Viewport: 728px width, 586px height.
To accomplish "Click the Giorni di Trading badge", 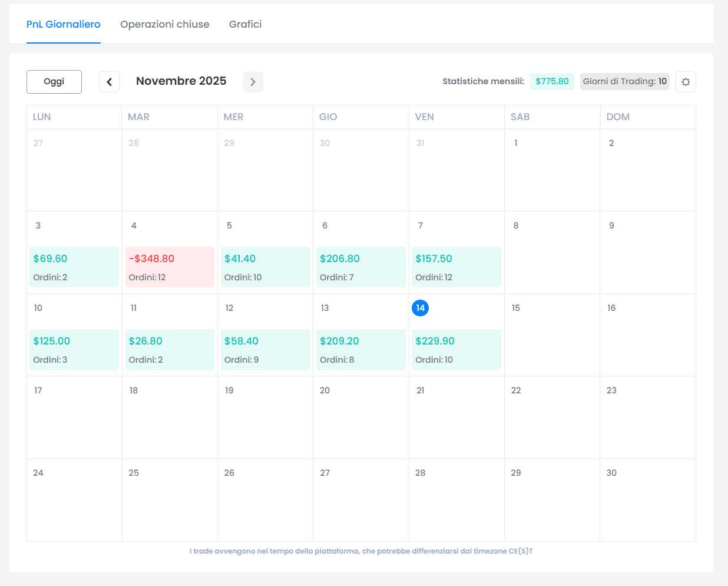I will tap(624, 81).
